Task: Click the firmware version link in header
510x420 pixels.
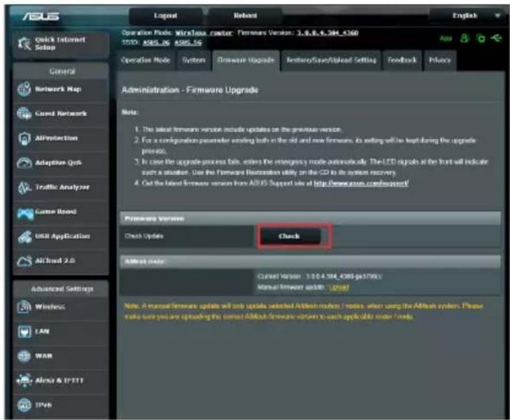Action: point(327,33)
